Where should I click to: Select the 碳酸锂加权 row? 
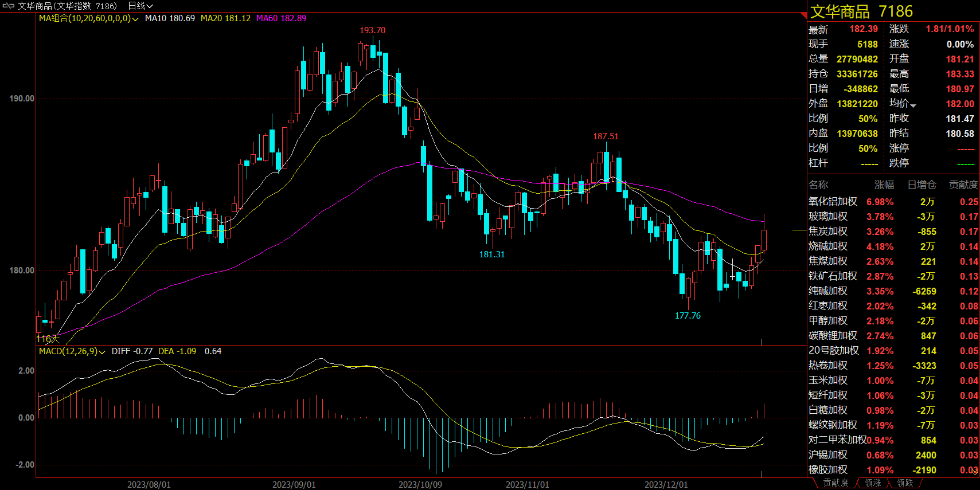pos(893,336)
